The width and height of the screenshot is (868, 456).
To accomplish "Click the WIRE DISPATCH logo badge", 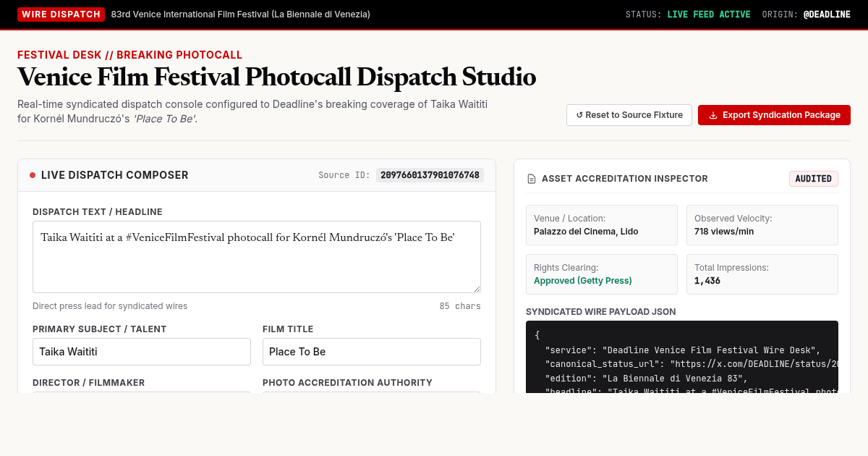I will 61,14.
